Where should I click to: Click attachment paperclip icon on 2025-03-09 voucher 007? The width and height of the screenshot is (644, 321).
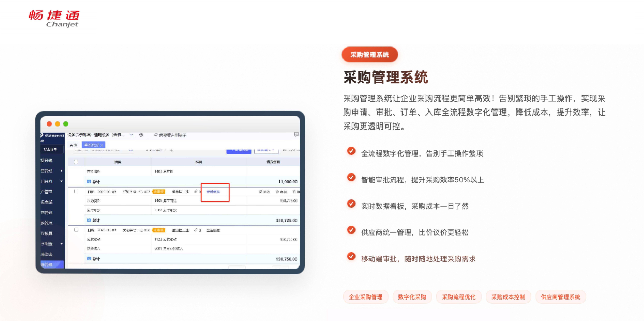(x=196, y=191)
